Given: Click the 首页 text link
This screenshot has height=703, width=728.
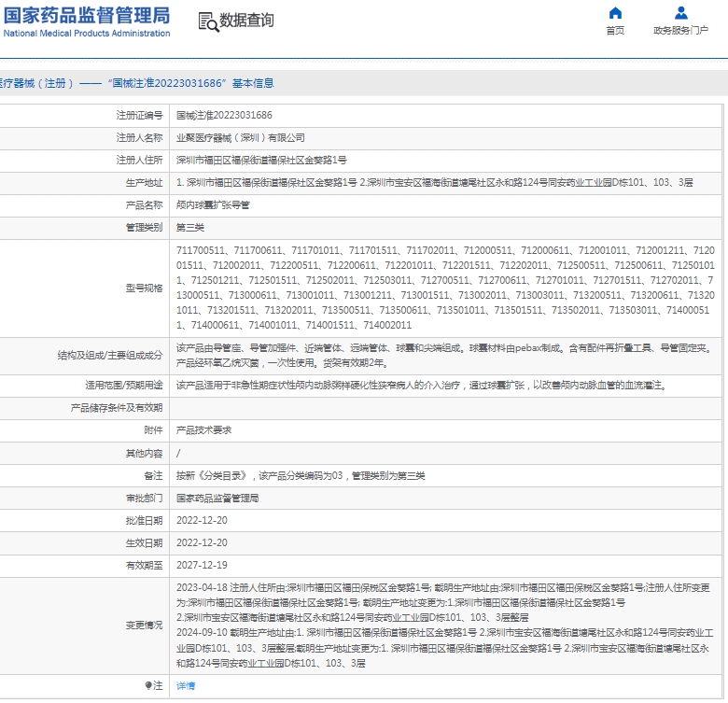Looking at the screenshot, I should pos(615,31).
